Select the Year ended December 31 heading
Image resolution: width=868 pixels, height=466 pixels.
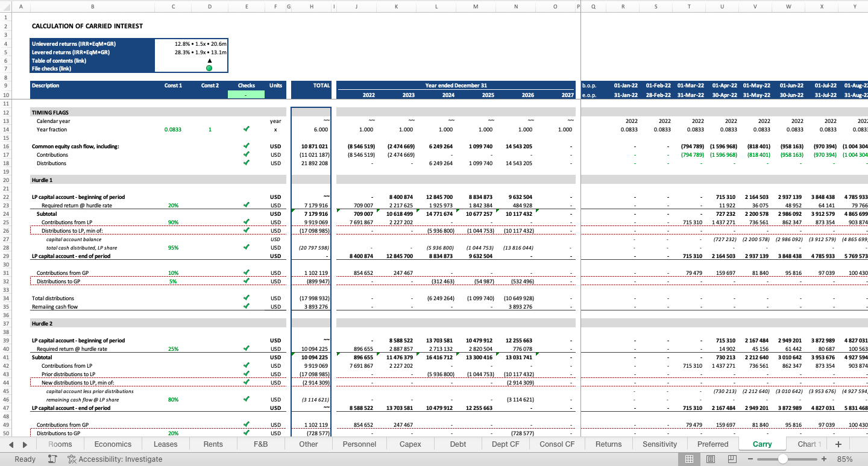click(456, 86)
